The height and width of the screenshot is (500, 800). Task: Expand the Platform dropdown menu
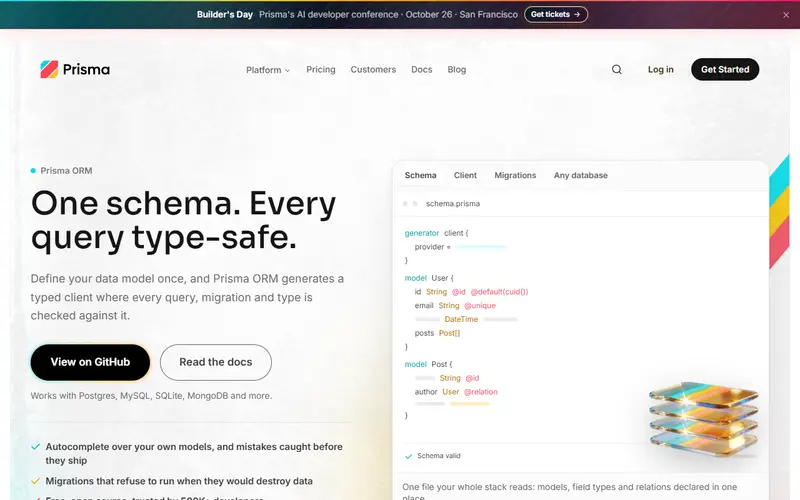268,70
